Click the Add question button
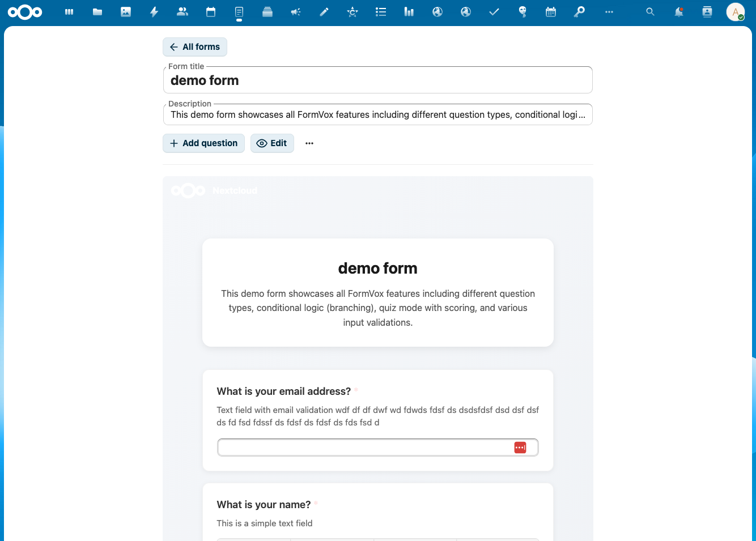This screenshot has width=756, height=541. [203, 143]
